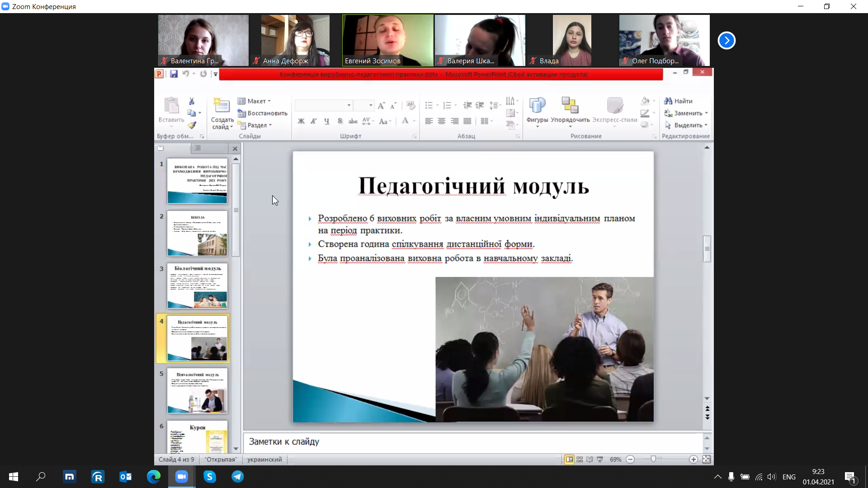Toggle underline (Ч) formatting
Image resolution: width=868 pixels, height=488 pixels.
(x=326, y=121)
